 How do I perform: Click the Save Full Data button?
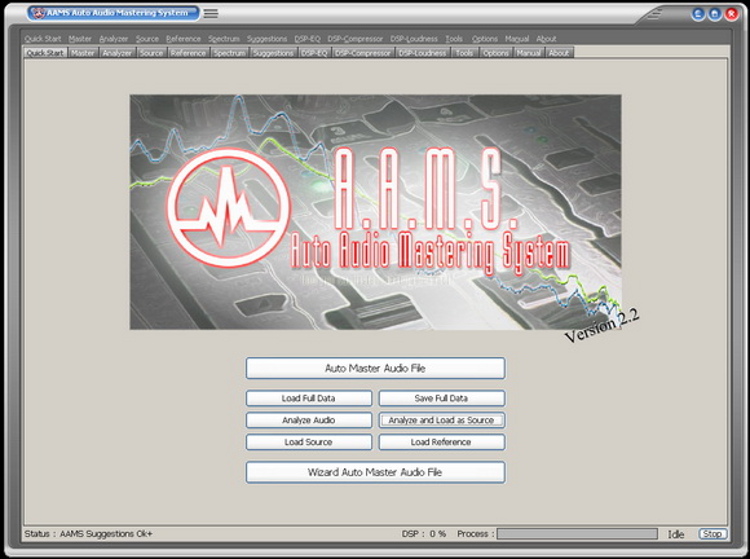(441, 398)
